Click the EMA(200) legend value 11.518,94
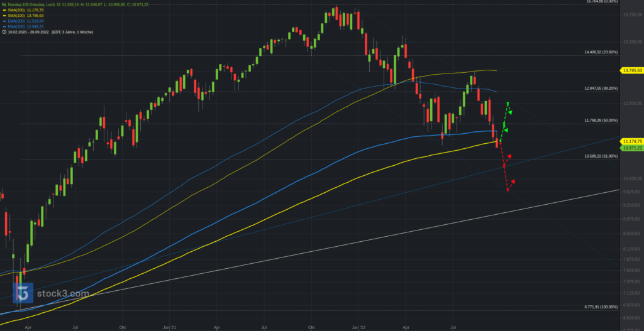Viewport: 644px width, 331px height. (x=35, y=21)
